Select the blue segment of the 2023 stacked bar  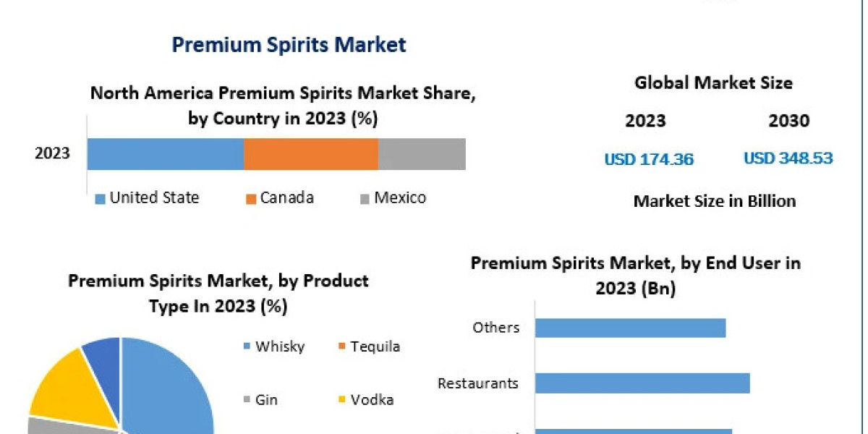click(165, 154)
